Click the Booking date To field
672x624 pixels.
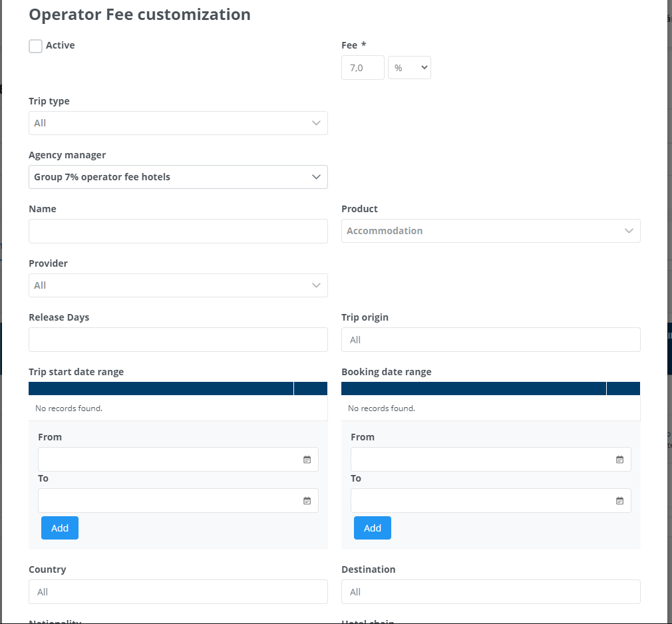point(479,501)
